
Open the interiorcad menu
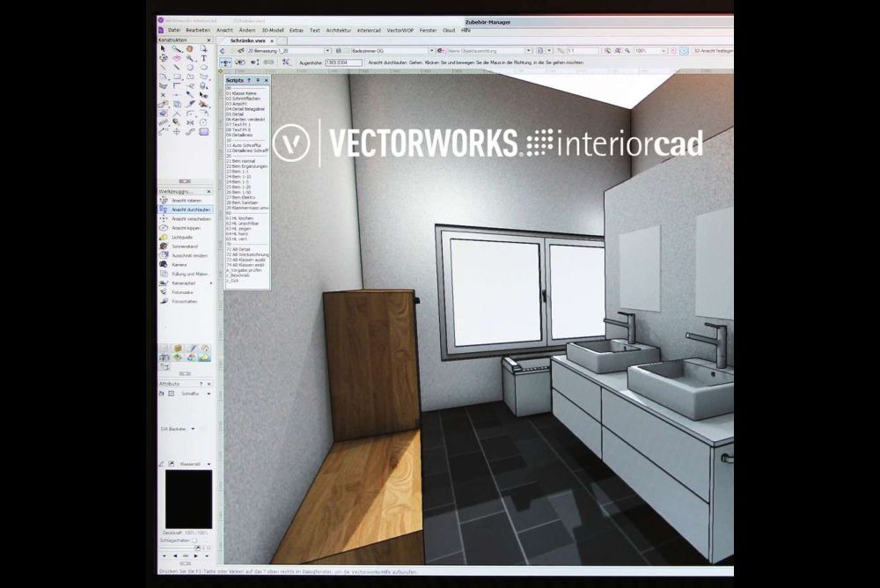[369, 30]
